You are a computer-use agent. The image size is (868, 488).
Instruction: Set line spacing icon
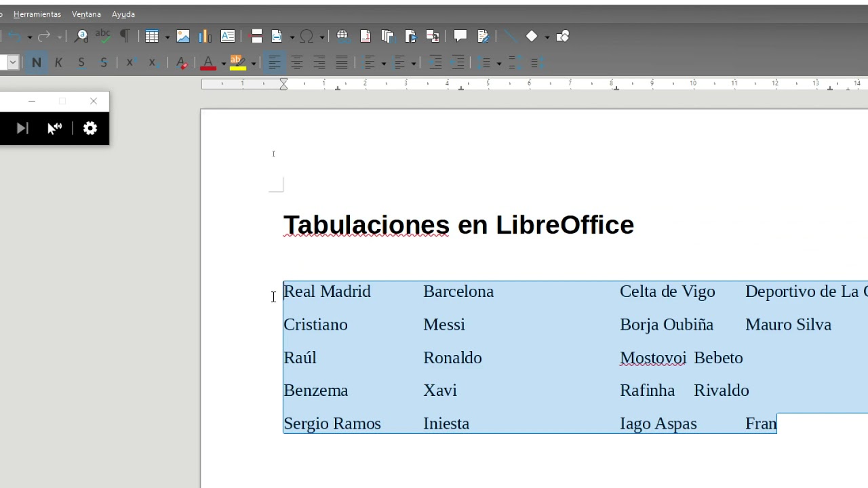(484, 62)
